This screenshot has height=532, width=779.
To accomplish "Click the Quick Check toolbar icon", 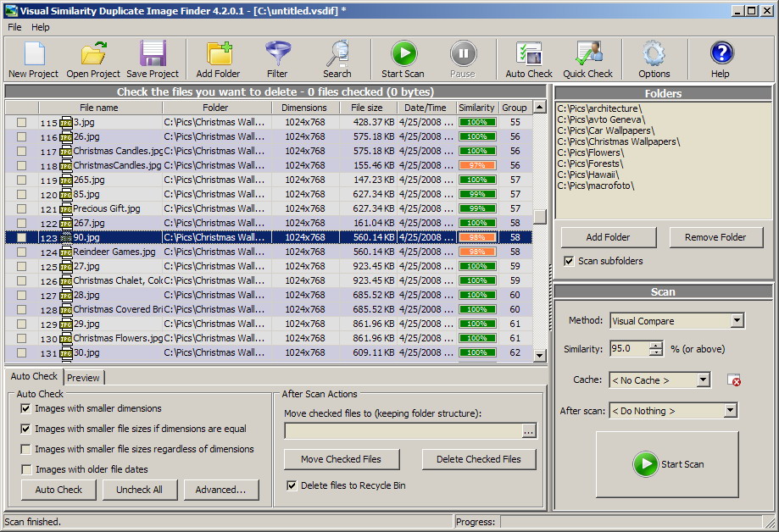I will [x=587, y=54].
